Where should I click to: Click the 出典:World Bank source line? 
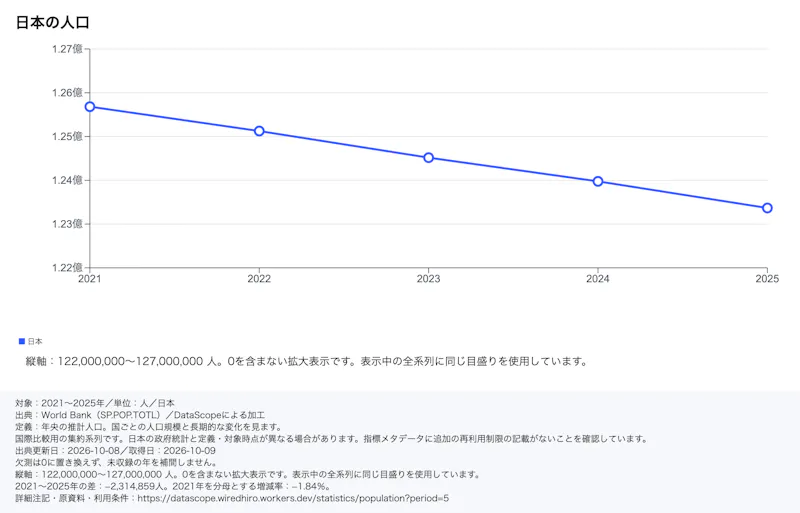point(140,415)
